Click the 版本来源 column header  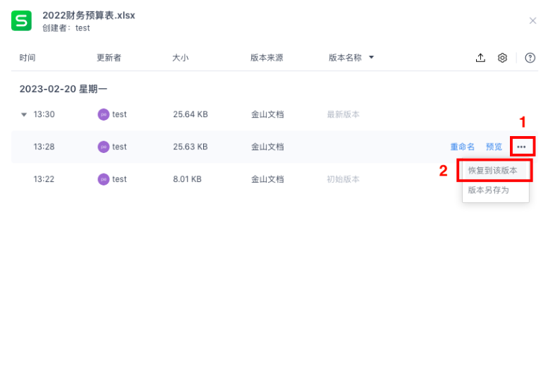267,58
